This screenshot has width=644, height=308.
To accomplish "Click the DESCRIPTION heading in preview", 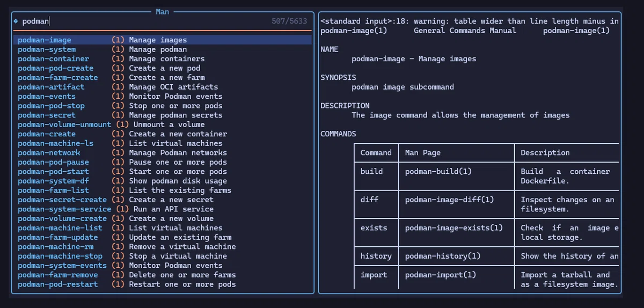I will (345, 106).
